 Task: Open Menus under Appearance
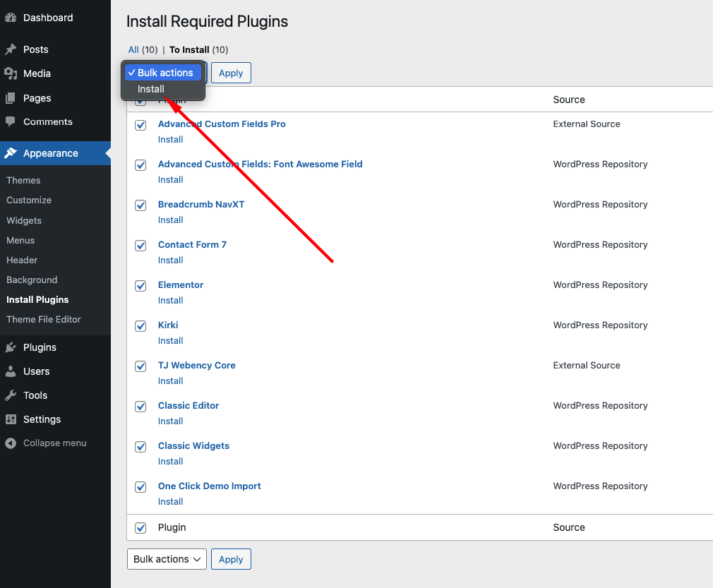tap(20, 240)
